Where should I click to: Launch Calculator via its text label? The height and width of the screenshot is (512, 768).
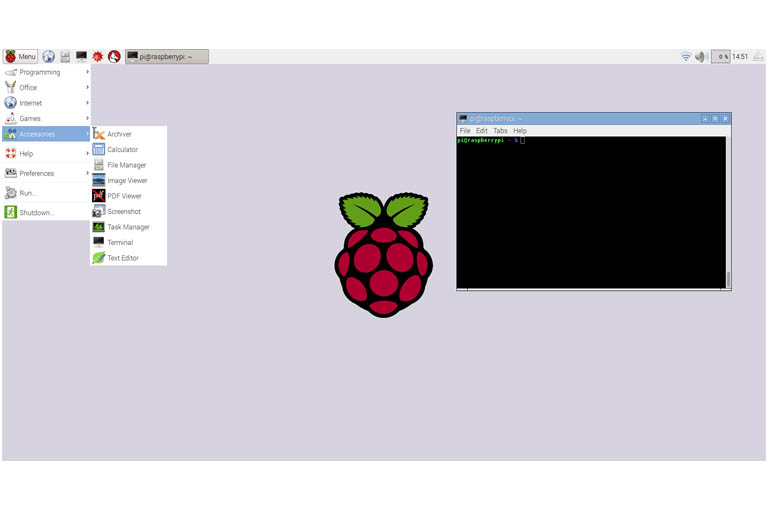[122, 149]
